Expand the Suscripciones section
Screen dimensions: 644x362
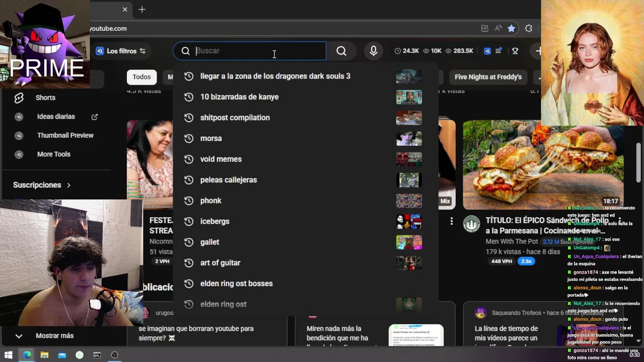42,185
